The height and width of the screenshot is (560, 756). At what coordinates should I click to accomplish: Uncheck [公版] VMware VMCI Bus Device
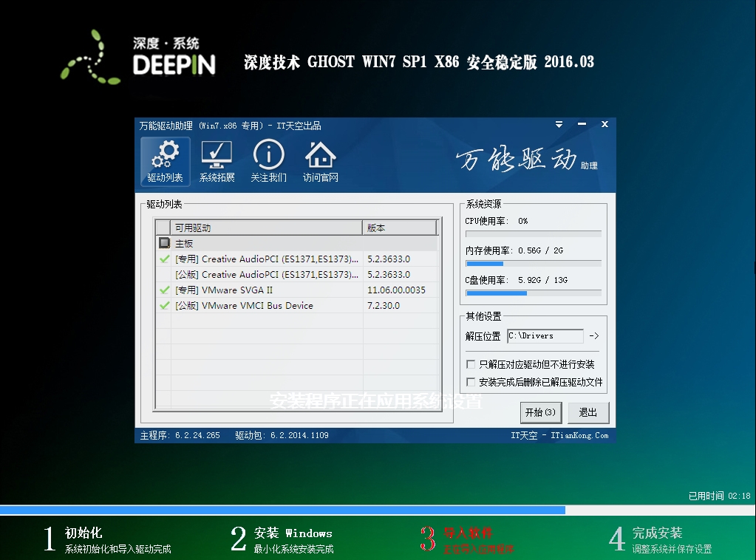(x=164, y=305)
